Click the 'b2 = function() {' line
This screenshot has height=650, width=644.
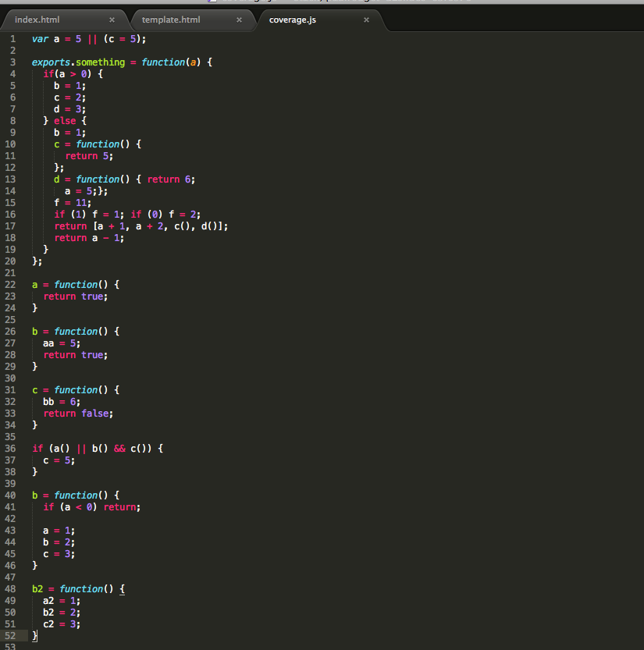click(x=78, y=589)
